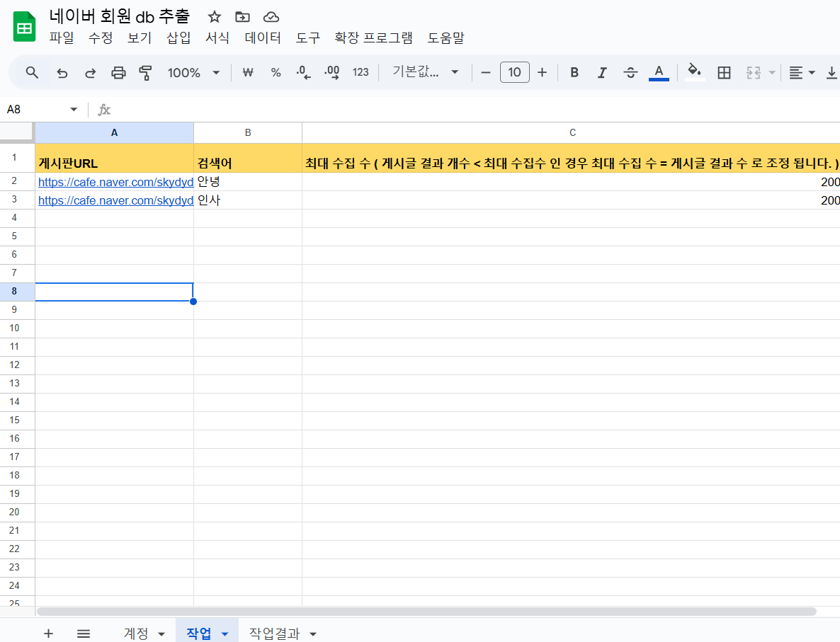Open the cafe.naver.com link in row 3
The image size is (840, 642).
(x=115, y=200)
